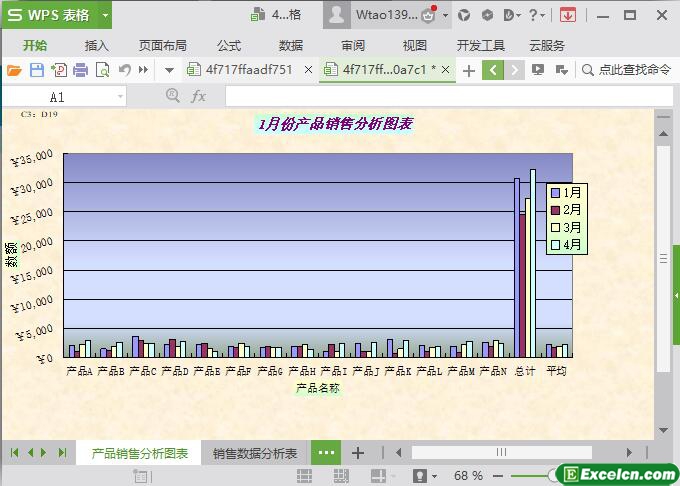Jump to the first sheet using navigation arrow
The height and width of the screenshot is (486, 680).
coord(14,453)
